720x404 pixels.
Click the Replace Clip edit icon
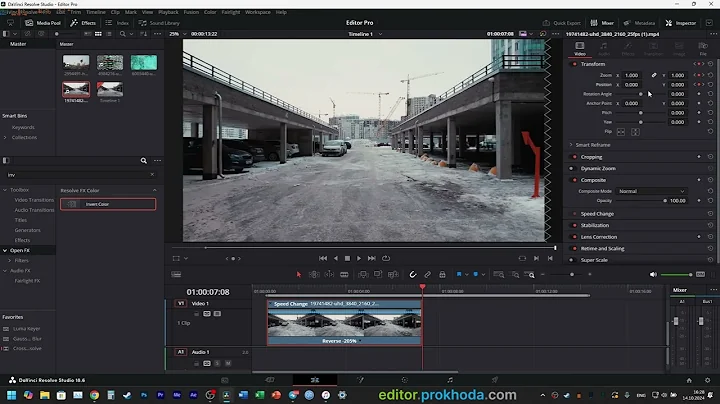click(393, 275)
